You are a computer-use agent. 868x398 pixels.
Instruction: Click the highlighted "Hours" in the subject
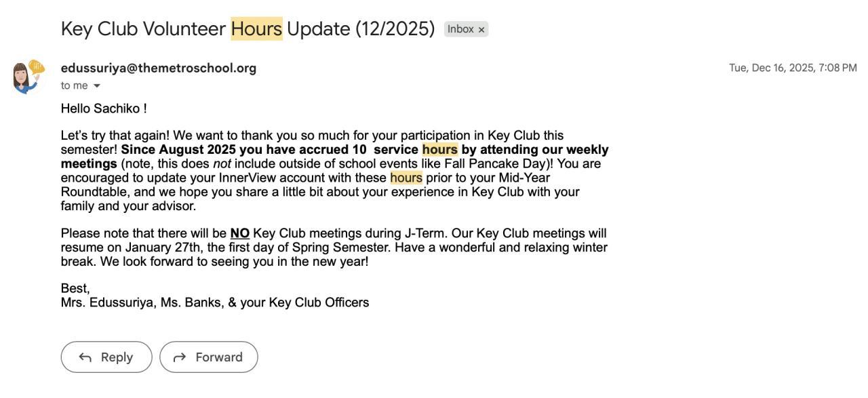click(x=256, y=29)
